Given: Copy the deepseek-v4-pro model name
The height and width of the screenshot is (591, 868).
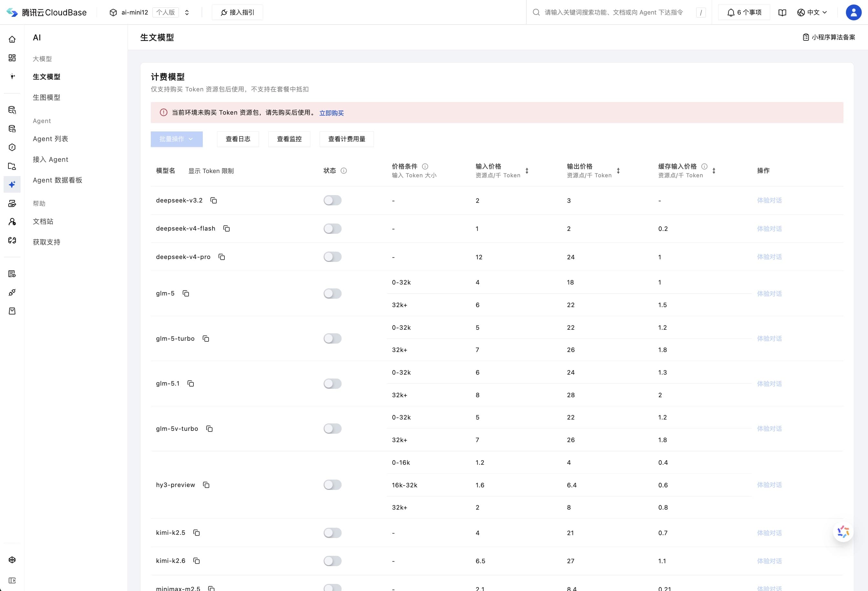Looking at the screenshot, I should pyautogui.click(x=222, y=257).
